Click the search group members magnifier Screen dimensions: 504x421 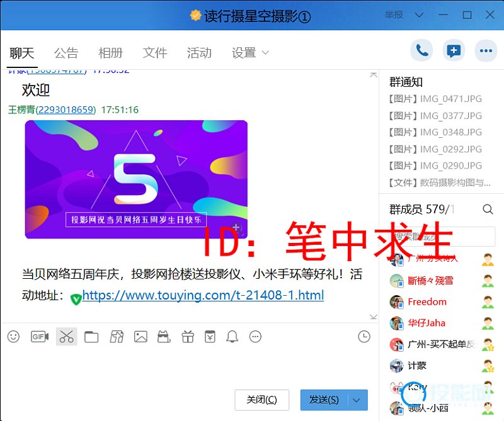pyautogui.click(x=488, y=210)
